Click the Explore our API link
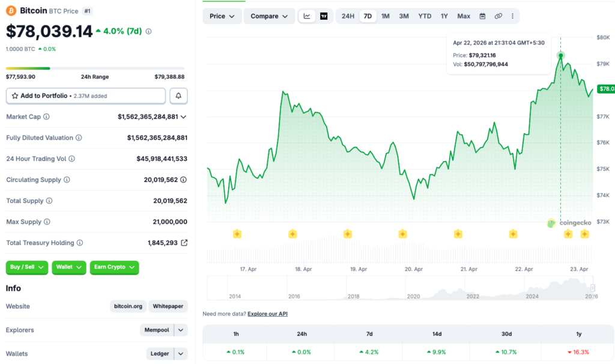615x364 pixels. [267, 313]
